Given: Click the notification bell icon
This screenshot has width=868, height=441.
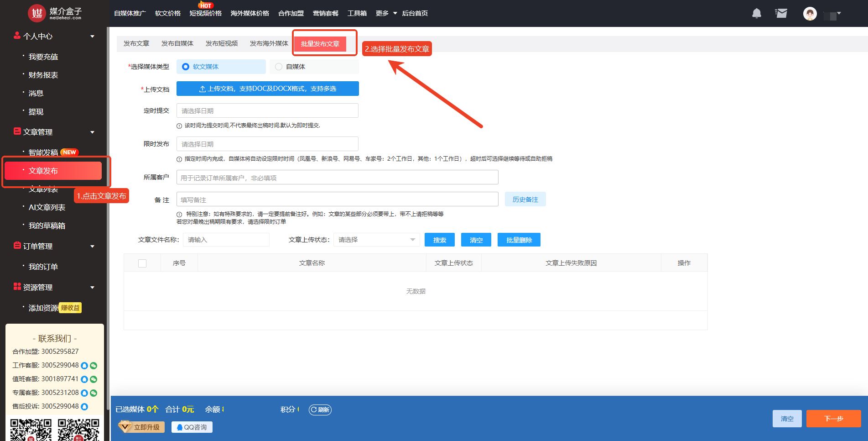Looking at the screenshot, I should click(x=756, y=14).
